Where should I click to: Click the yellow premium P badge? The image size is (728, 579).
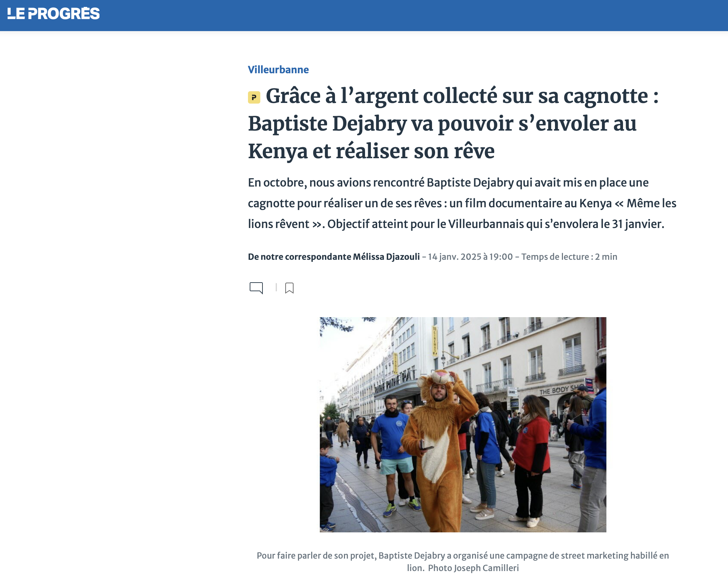click(254, 97)
